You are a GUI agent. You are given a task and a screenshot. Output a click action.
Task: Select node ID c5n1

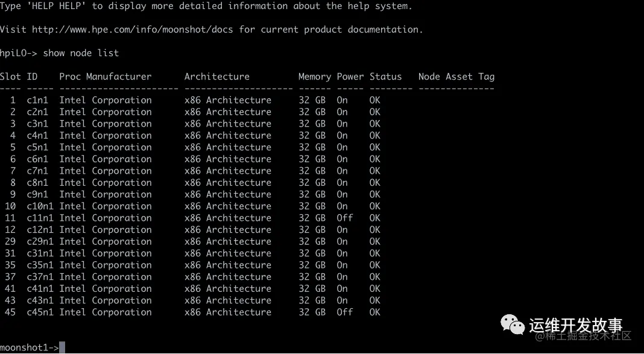point(37,147)
